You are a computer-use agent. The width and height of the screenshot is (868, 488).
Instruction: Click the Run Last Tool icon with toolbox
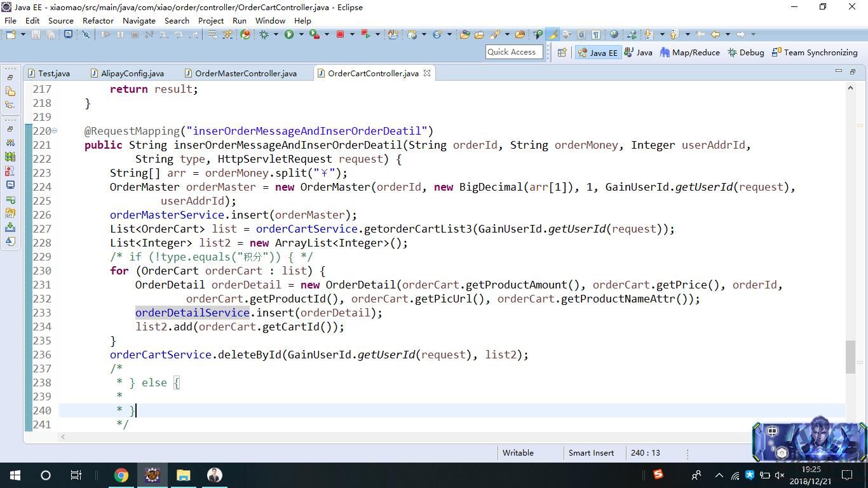point(314,34)
